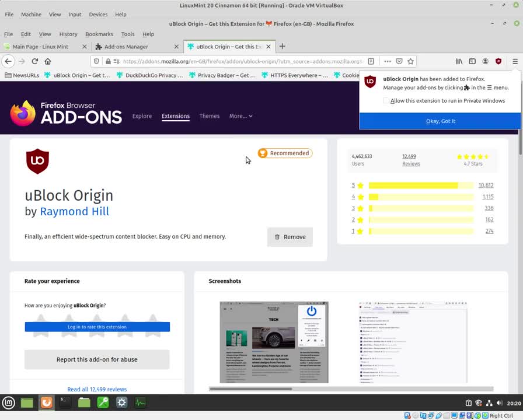Open HTTPS Everywhere bookmark
Image resolution: width=523 pixels, height=420 pixels.
point(295,75)
